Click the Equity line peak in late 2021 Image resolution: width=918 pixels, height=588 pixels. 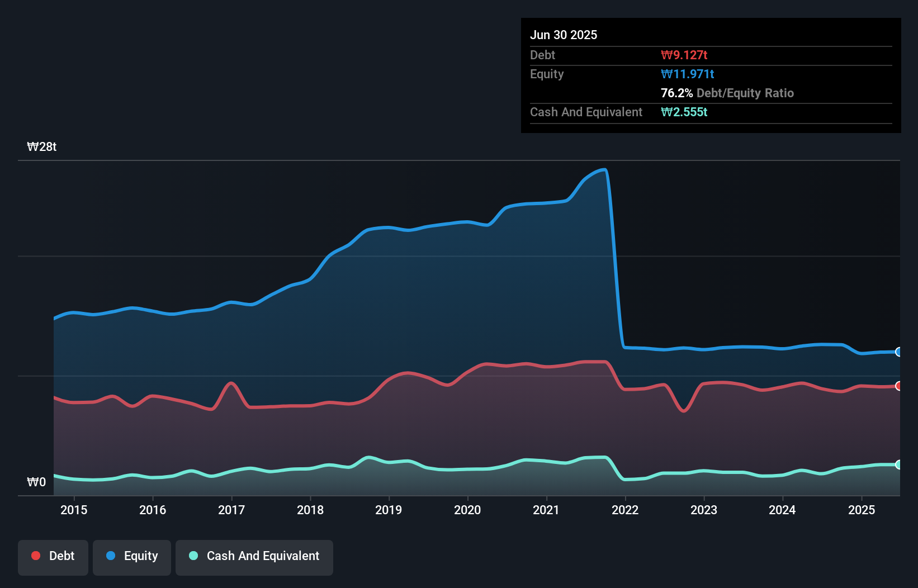[x=604, y=169]
